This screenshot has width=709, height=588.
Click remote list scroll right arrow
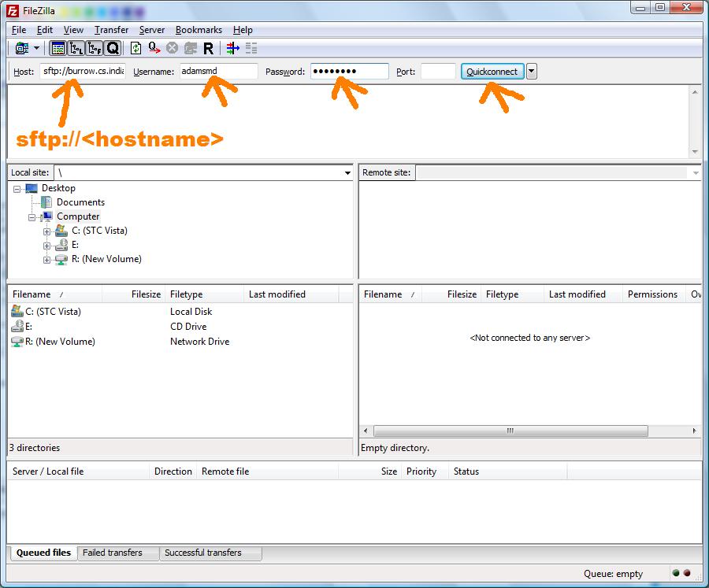(x=695, y=431)
